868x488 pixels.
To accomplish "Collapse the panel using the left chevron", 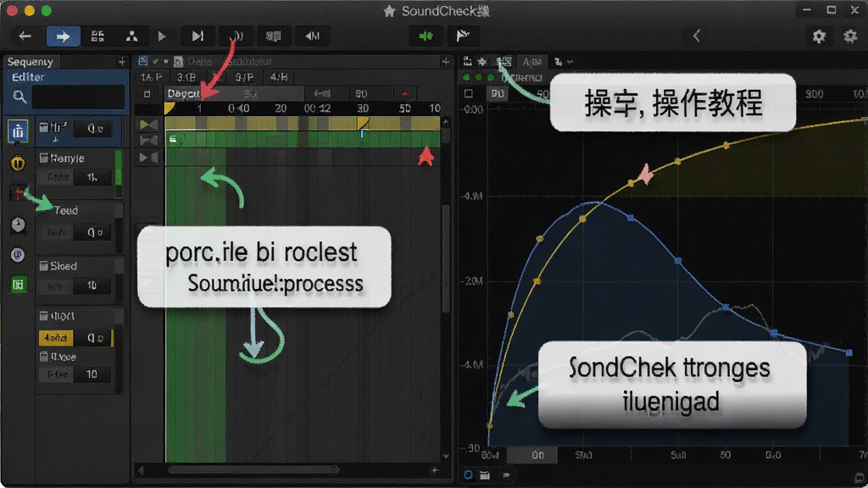I will (697, 36).
